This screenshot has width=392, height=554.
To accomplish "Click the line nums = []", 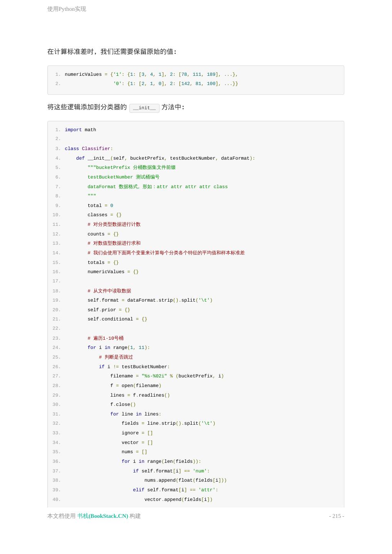I will (134, 452).
